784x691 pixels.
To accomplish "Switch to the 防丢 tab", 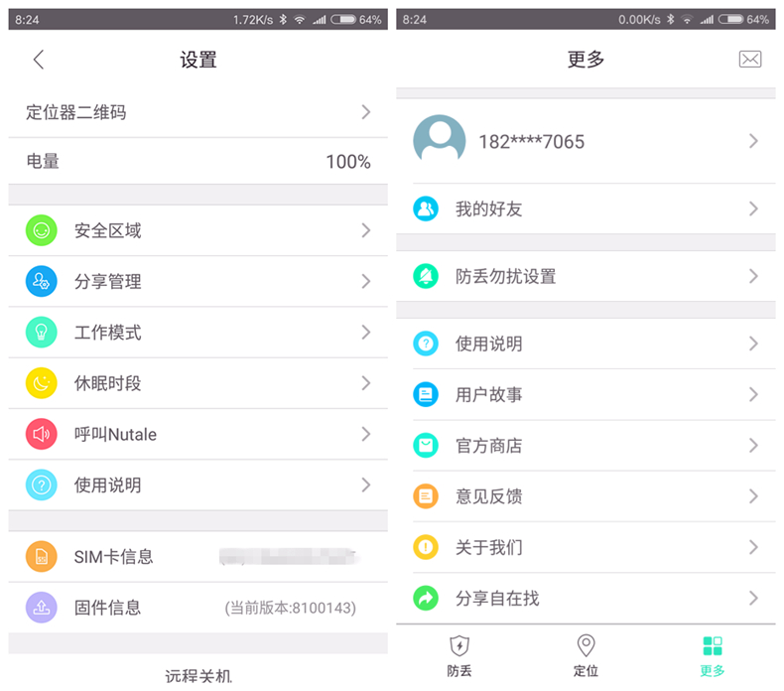I will 458,656.
